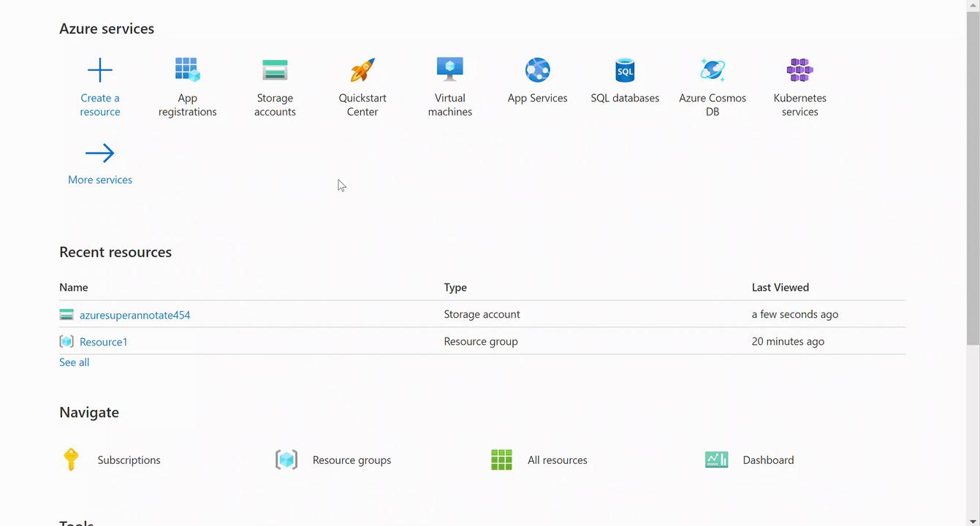Click the vertical scrollbar thumb
The image size is (980, 526).
(x=973, y=179)
